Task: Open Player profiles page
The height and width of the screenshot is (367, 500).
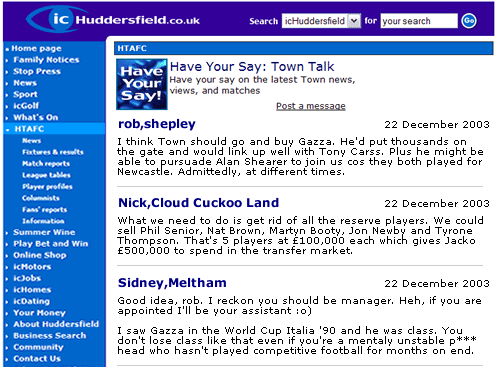Action: 47,187
